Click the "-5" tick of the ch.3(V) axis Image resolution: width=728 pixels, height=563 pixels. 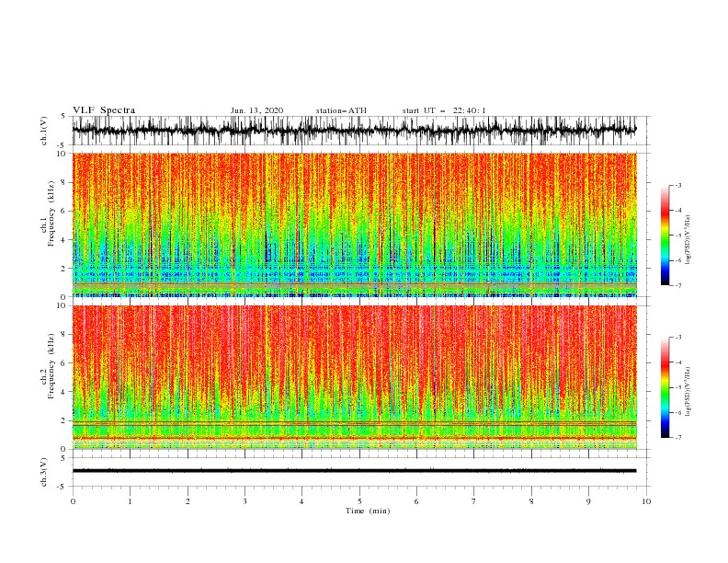coord(63,487)
